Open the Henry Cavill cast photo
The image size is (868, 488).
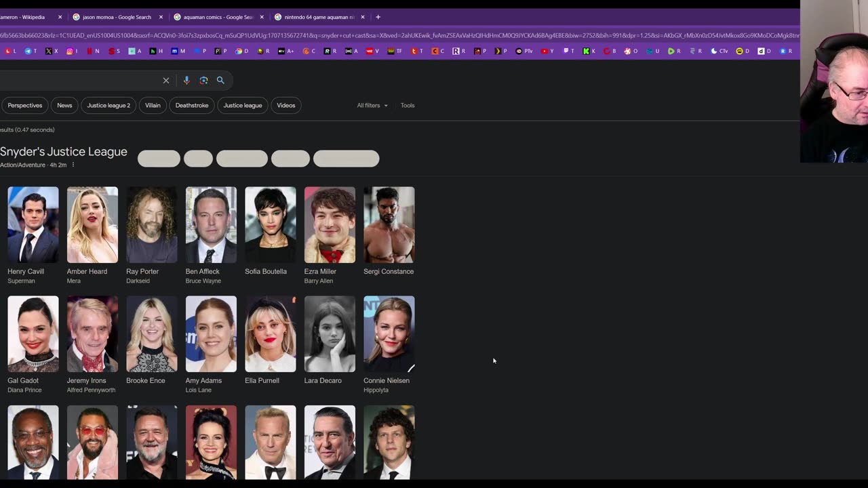click(x=33, y=224)
